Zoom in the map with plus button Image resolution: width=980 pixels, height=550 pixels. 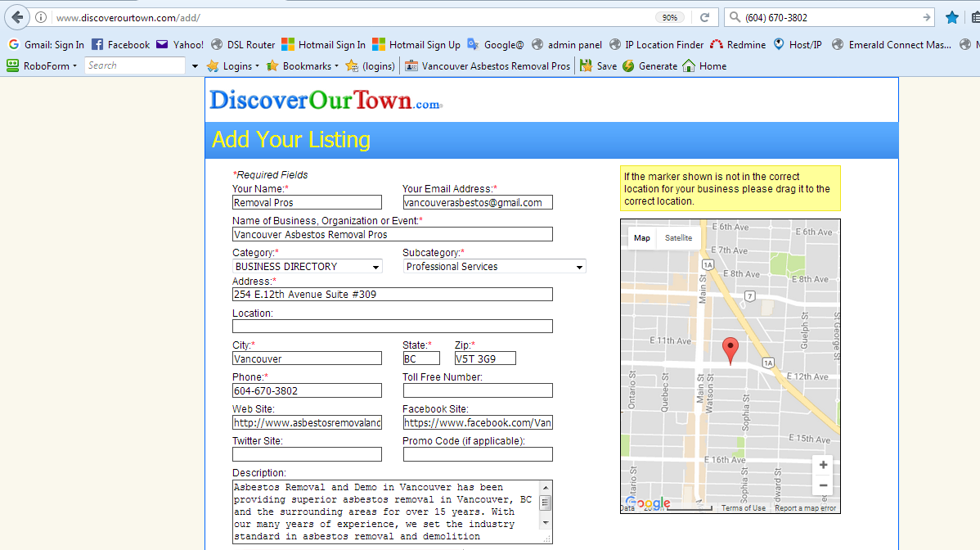pyautogui.click(x=823, y=465)
